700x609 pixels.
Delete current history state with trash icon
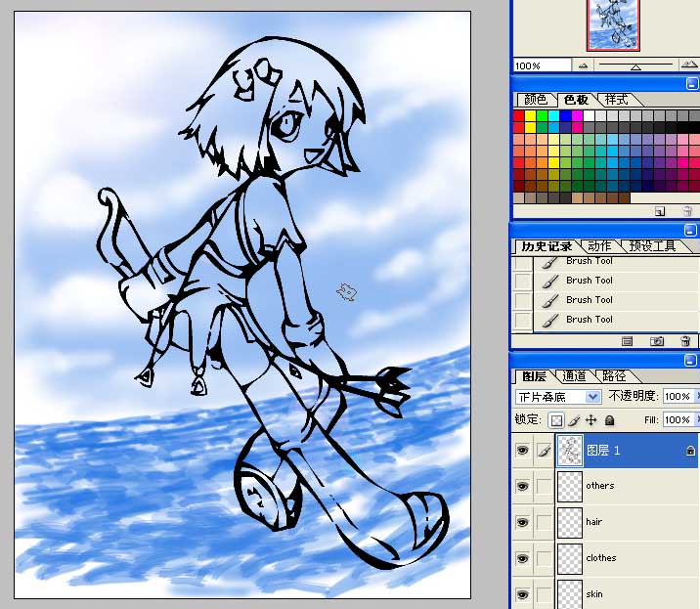685,341
